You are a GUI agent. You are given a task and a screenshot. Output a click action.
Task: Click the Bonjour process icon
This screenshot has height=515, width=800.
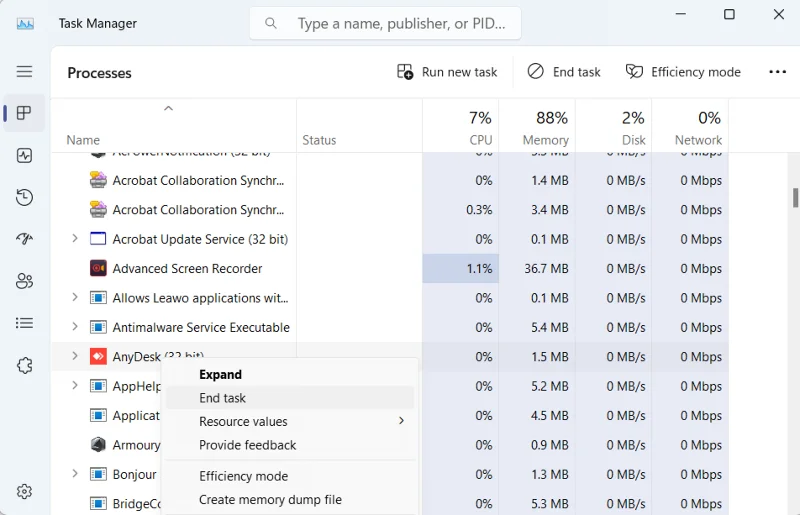click(98, 474)
